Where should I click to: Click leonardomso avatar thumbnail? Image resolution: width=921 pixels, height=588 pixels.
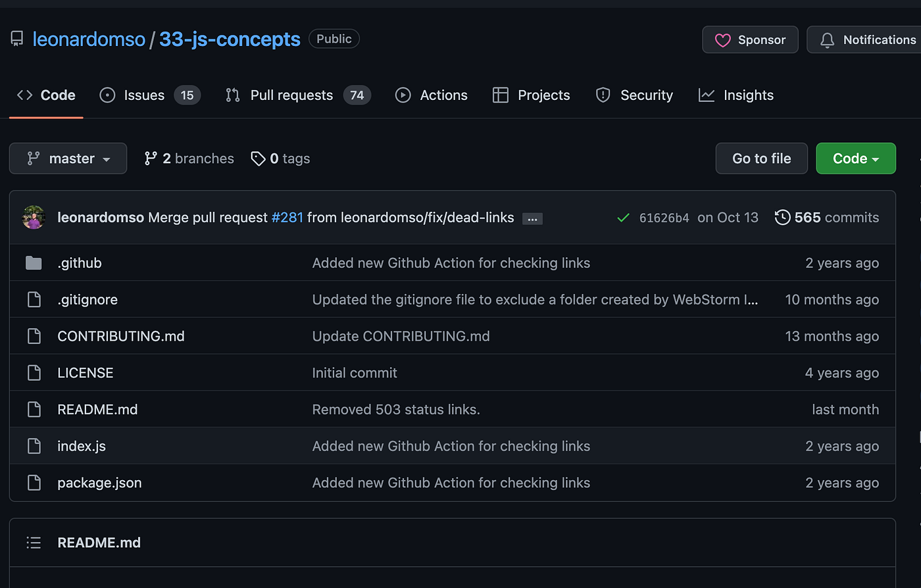coord(34,218)
